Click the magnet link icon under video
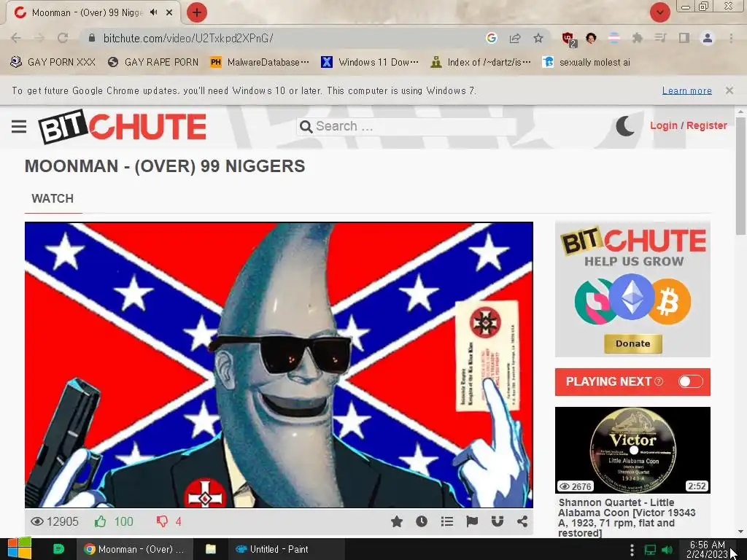This screenshot has width=747, height=560. 498,521
